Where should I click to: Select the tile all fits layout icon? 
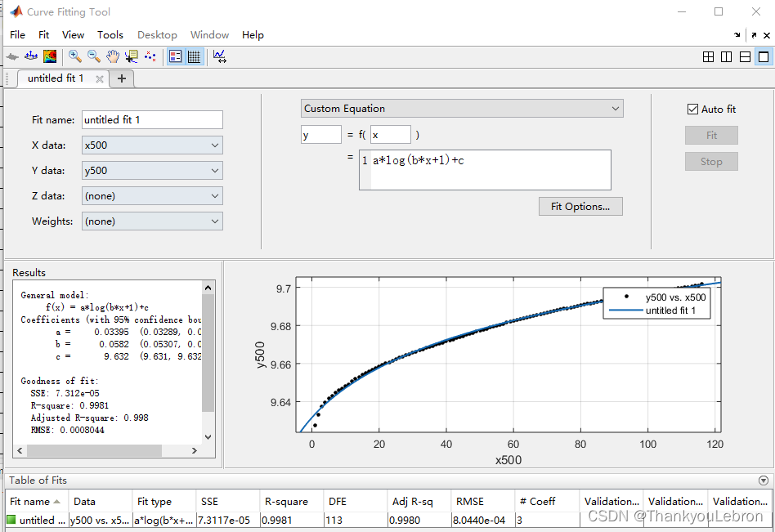tap(708, 57)
